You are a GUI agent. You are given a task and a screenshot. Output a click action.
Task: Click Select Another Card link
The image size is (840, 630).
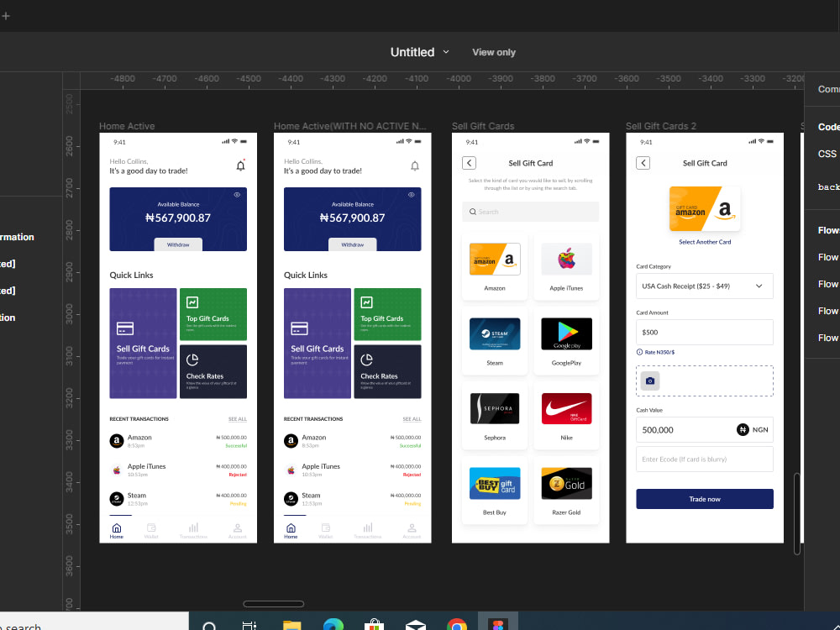click(705, 242)
